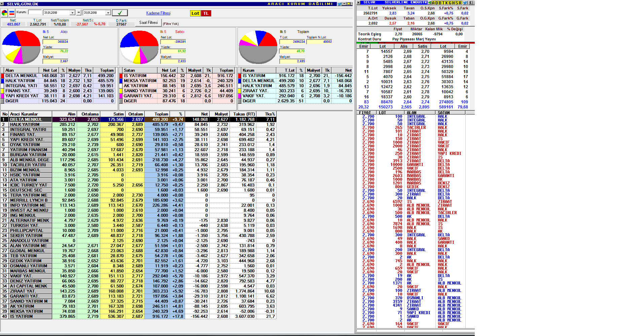This screenshot has height=336, width=644.
Task: Click the 'Alis' header in order book
Action: 404,46
